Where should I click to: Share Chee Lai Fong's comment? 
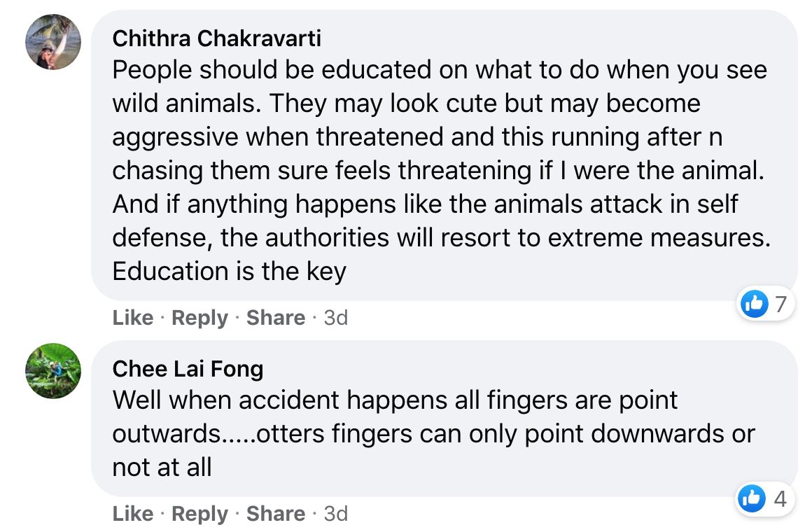coord(276,513)
